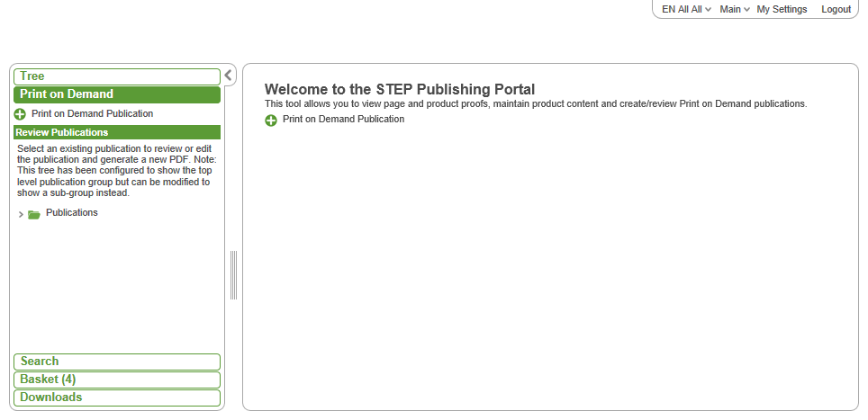868x420 pixels.
Task: Click the Review Publications section header
Action: [x=117, y=132]
